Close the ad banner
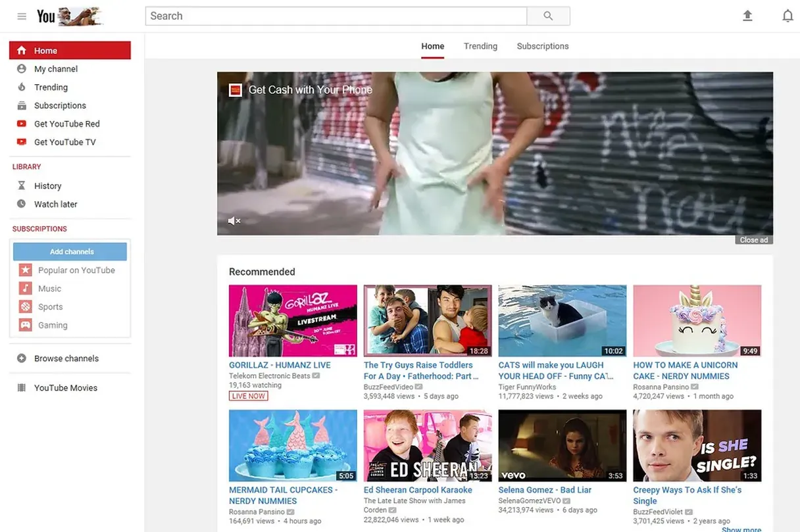The image size is (800, 532). click(753, 240)
